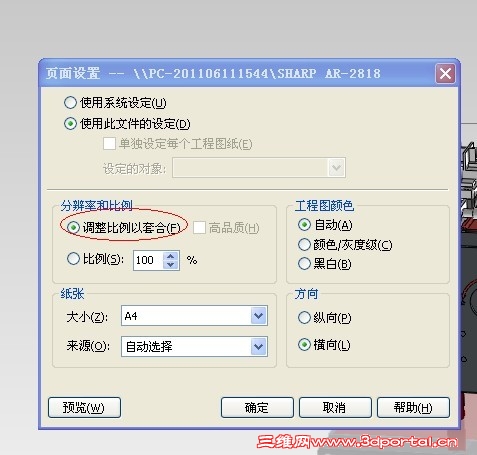The height and width of the screenshot is (455, 477).
Task: Increase scale with the up spinner arrow
Action: (x=171, y=256)
